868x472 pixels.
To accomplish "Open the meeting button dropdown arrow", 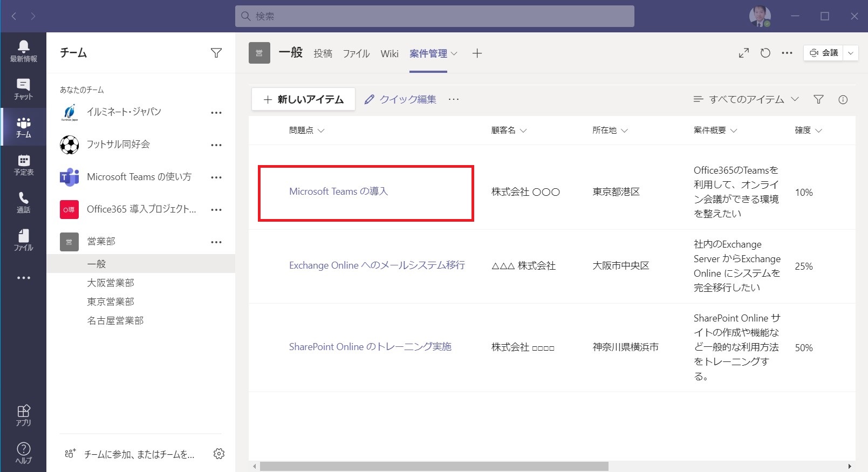I will click(x=851, y=53).
